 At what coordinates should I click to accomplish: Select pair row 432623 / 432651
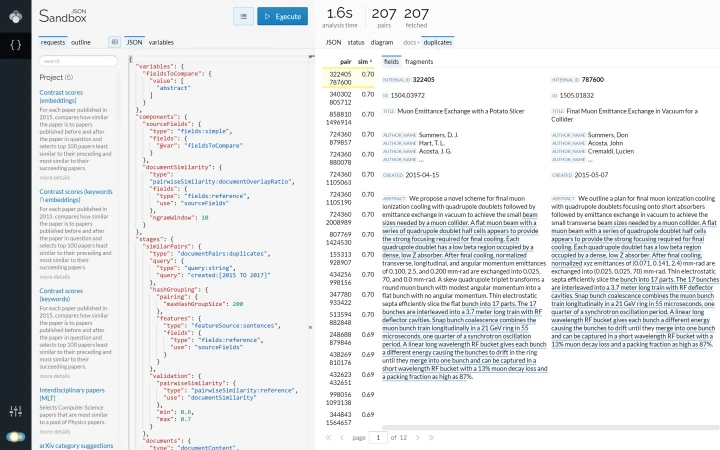pos(349,378)
